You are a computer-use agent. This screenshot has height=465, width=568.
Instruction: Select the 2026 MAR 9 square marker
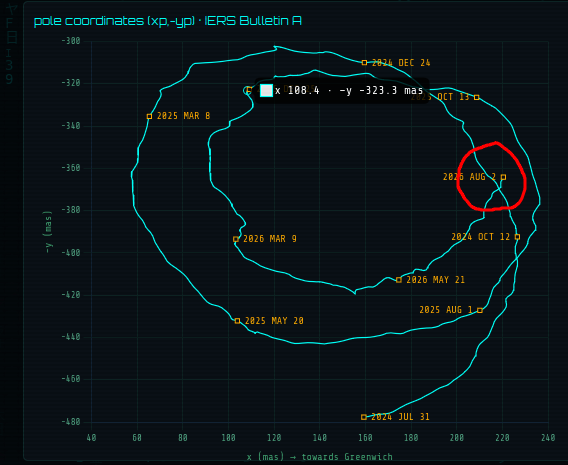(236, 239)
